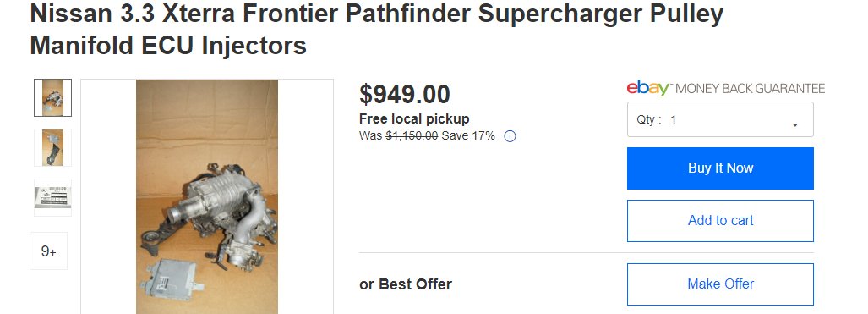Screen dimensions: 868x314
Task: Click the 'or Best Offer' label
Action: [406, 284]
